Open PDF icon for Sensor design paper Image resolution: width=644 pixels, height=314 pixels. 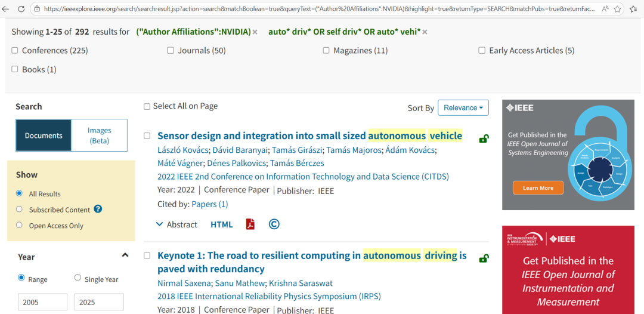250,224
